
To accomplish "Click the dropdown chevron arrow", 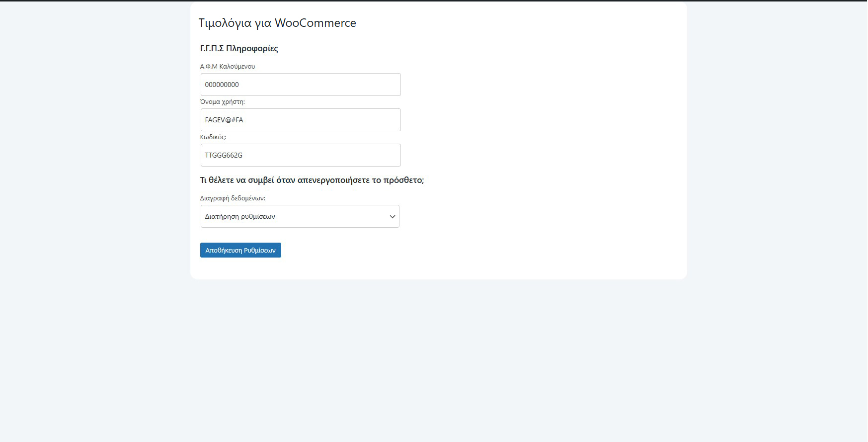I will pyautogui.click(x=392, y=217).
